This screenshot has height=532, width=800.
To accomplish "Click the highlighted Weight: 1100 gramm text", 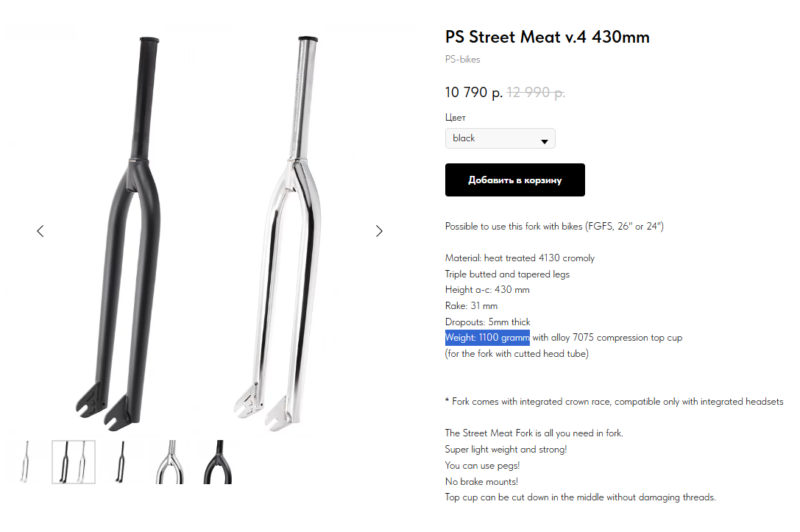I will coord(487,338).
